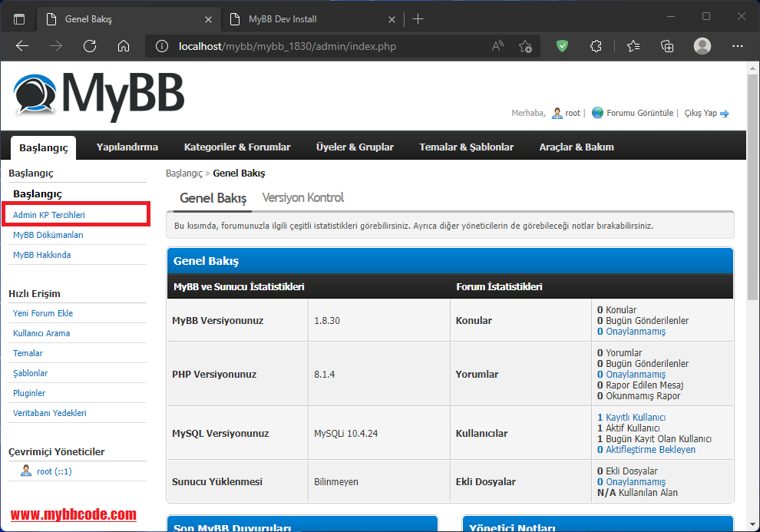Open Kategoriler & Forumlar navigation menu
The height and width of the screenshot is (532, 760).
237,147
